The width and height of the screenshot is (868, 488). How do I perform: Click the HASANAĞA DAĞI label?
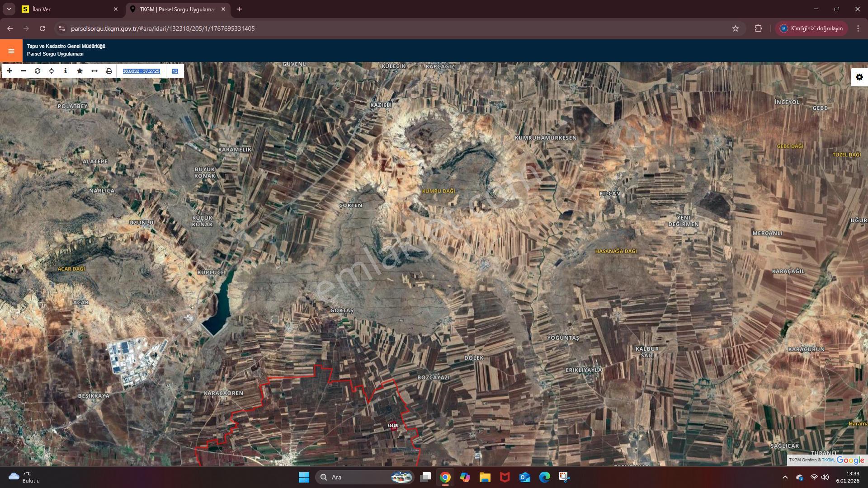[x=616, y=251]
